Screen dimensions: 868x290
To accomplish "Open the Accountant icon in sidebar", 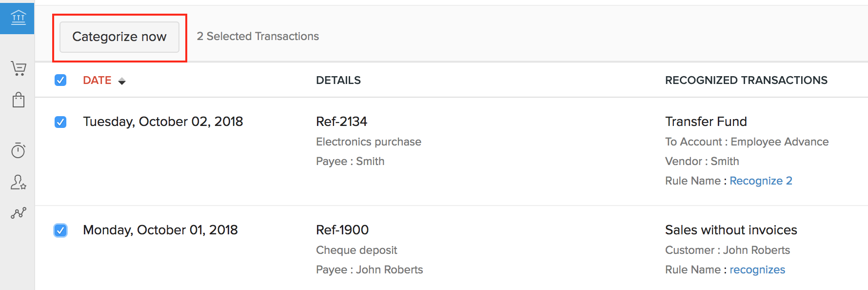I will (x=19, y=182).
